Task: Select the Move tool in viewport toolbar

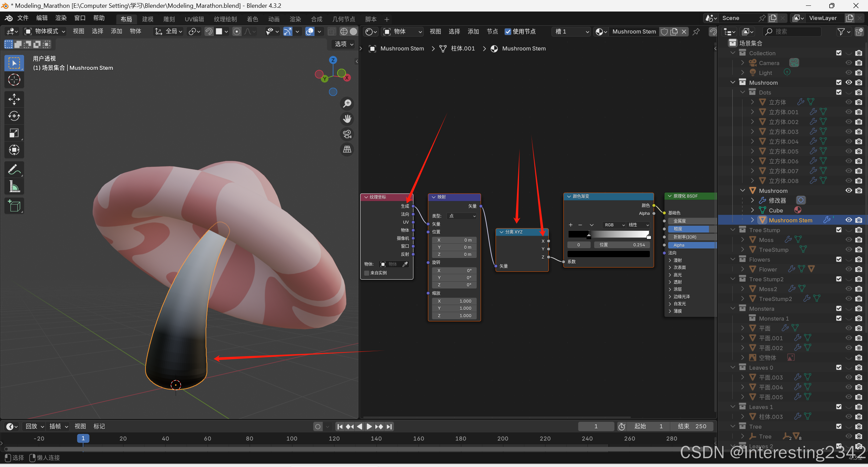Action: [14, 99]
